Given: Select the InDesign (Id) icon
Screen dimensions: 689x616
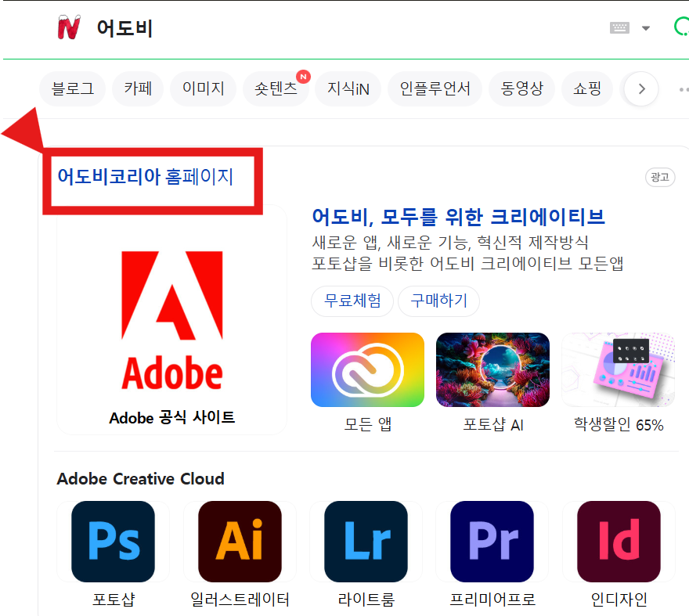Looking at the screenshot, I should coord(619,541).
